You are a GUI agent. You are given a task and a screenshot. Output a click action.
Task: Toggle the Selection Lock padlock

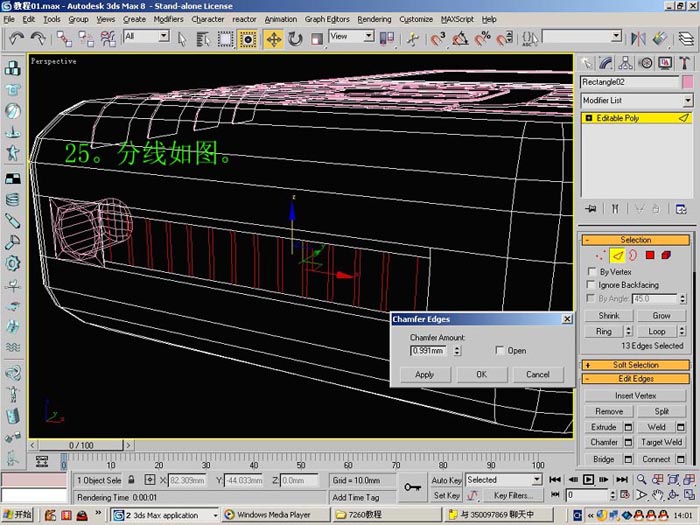(x=131, y=480)
